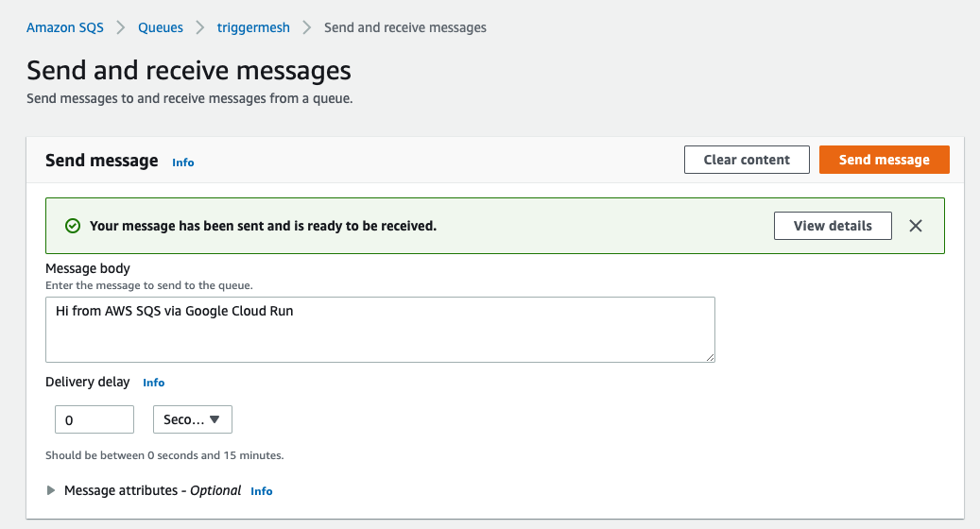Click the Message body field label
This screenshot has width=980, height=529.
point(88,269)
